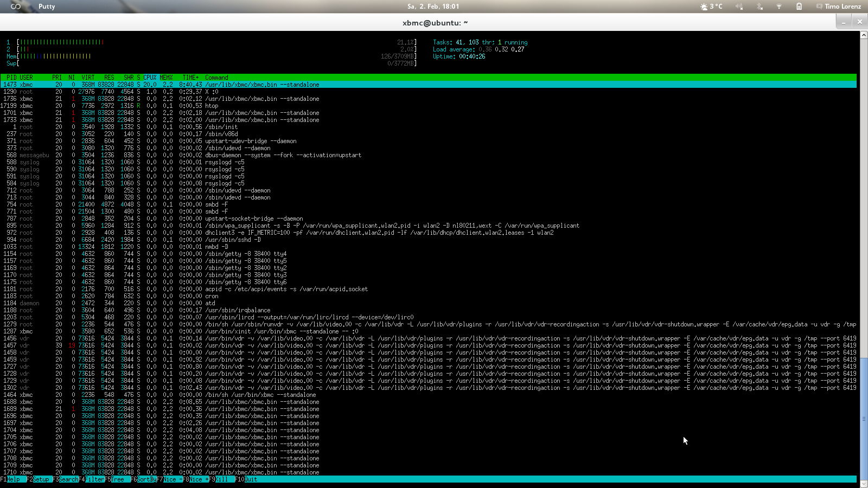Click the terminal scrollbar down arrow
Image resolution: width=868 pixels, height=488 pixels.
coord(864,484)
